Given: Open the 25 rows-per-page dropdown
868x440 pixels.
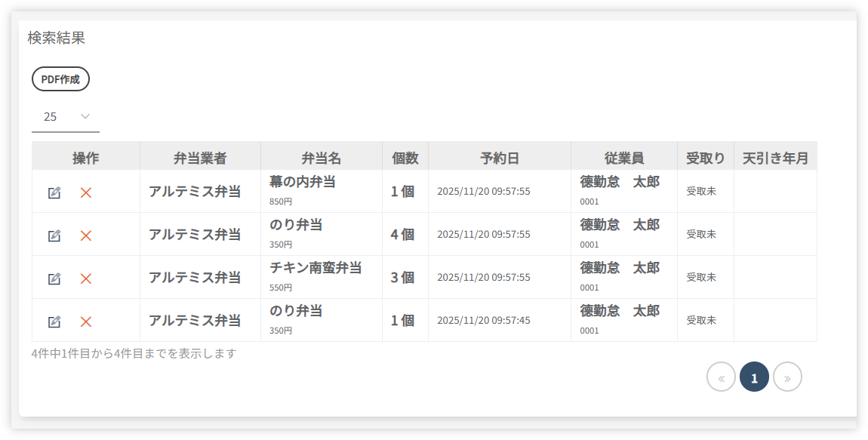Looking at the screenshot, I should 66,117.
